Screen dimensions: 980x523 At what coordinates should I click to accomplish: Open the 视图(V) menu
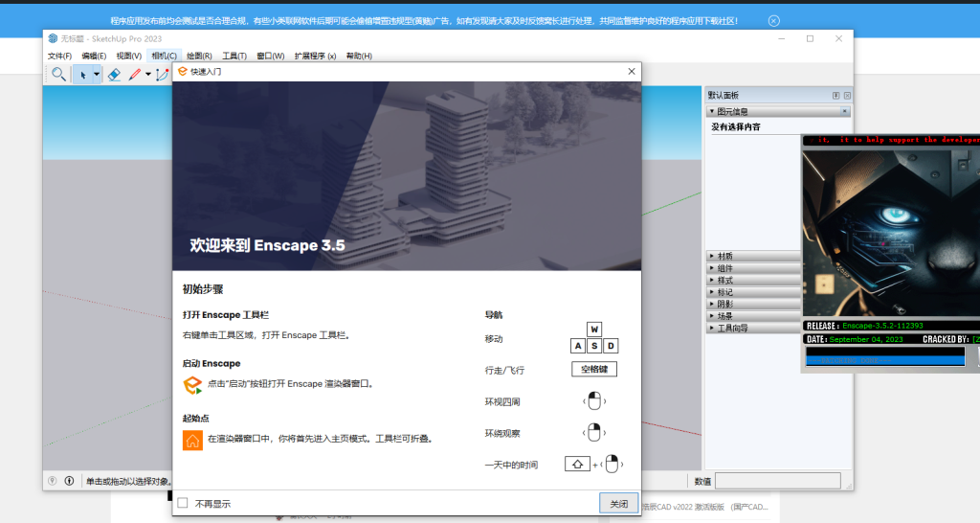[x=129, y=56]
